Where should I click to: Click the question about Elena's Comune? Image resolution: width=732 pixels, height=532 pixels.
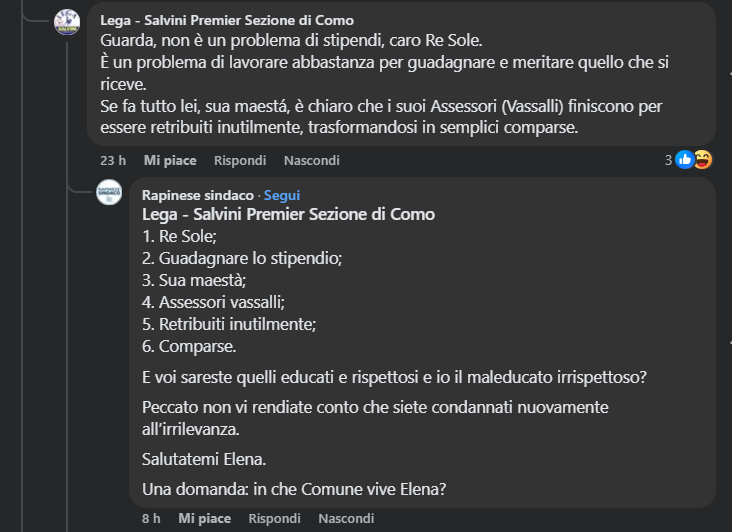click(x=294, y=489)
